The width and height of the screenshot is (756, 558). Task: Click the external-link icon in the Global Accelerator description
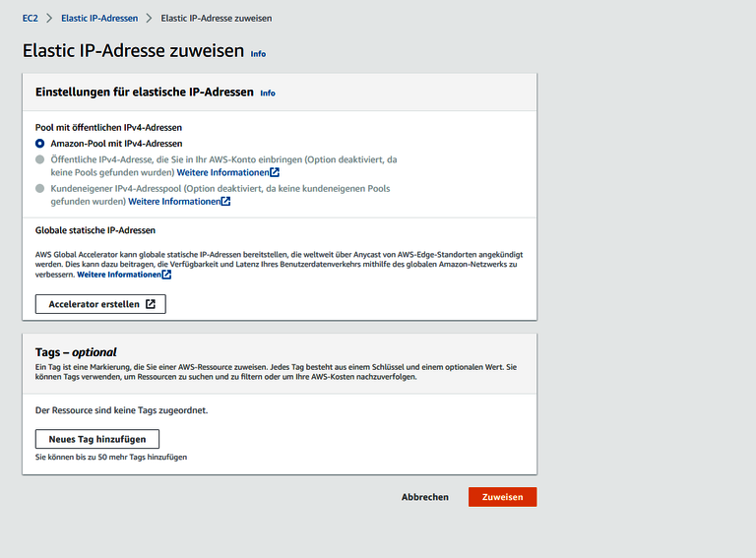[x=166, y=275]
